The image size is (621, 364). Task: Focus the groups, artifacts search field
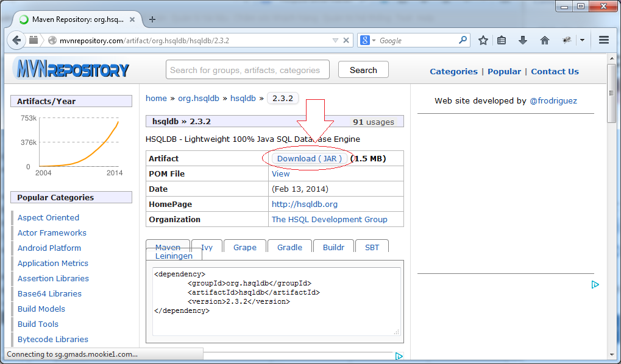(247, 70)
